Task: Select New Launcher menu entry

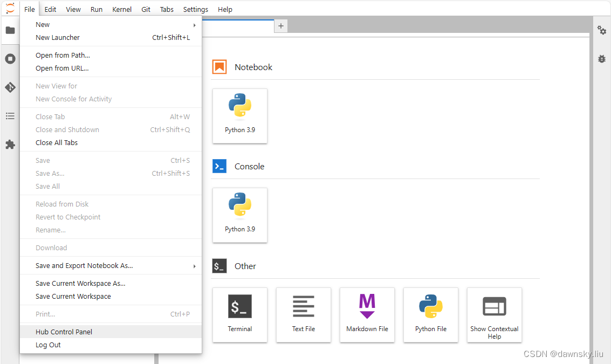Action: click(x=111, y=37)
